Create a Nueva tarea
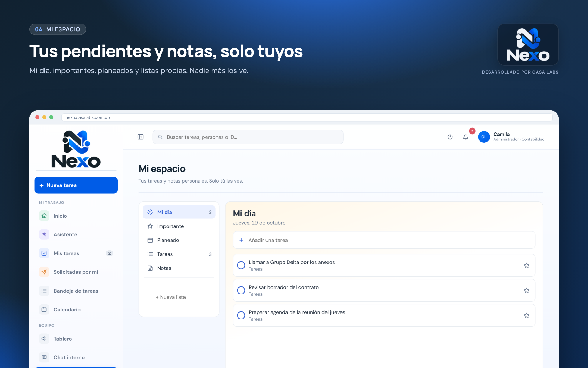 pos(76,185)
